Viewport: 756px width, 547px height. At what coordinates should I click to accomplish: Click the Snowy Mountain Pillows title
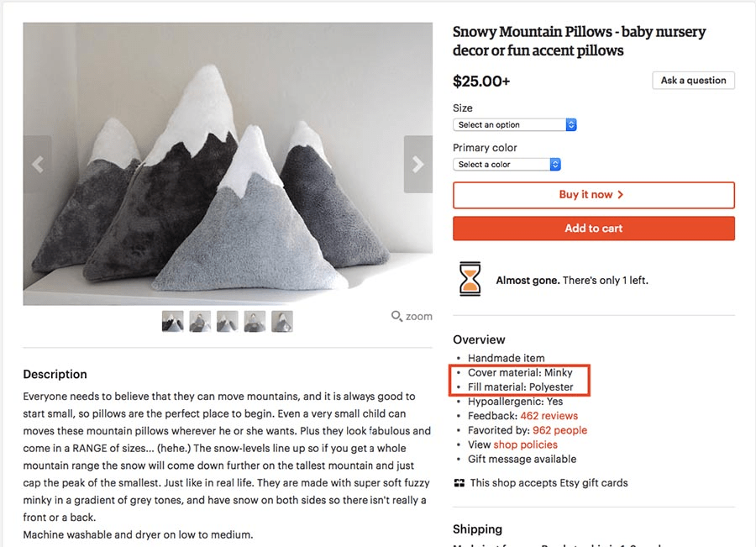tap(578, 40)
